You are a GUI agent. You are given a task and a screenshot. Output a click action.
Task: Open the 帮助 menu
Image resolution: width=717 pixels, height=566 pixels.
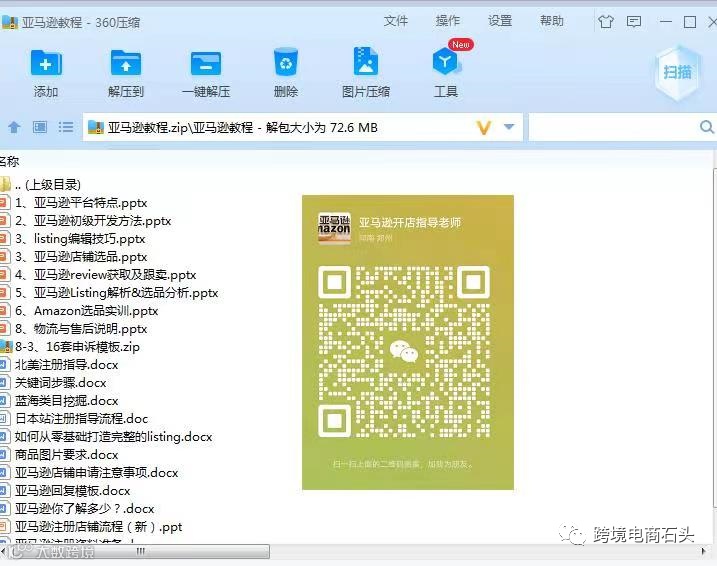[x=552, y=21]
